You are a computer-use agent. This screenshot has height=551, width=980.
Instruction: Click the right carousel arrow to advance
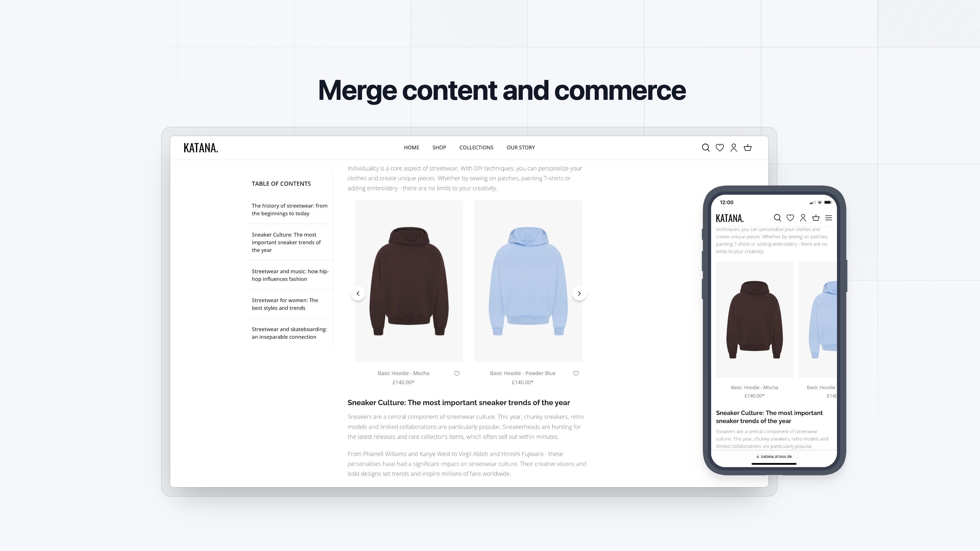[x=579, y=293]
